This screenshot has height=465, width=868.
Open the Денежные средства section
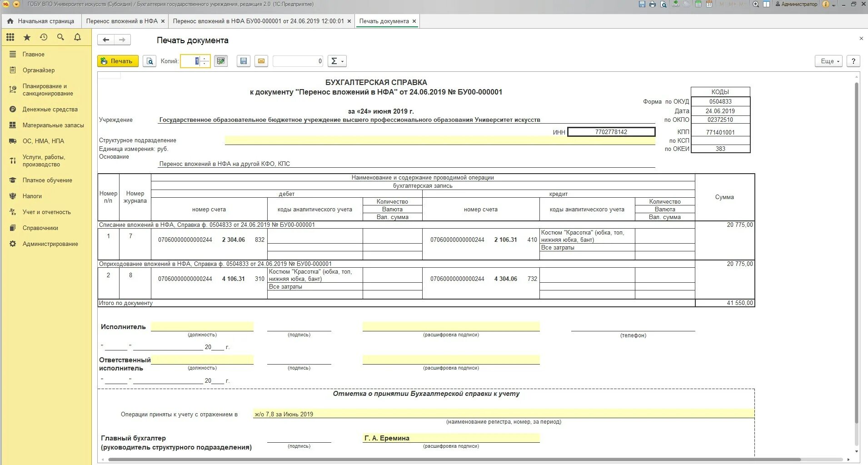46,109
